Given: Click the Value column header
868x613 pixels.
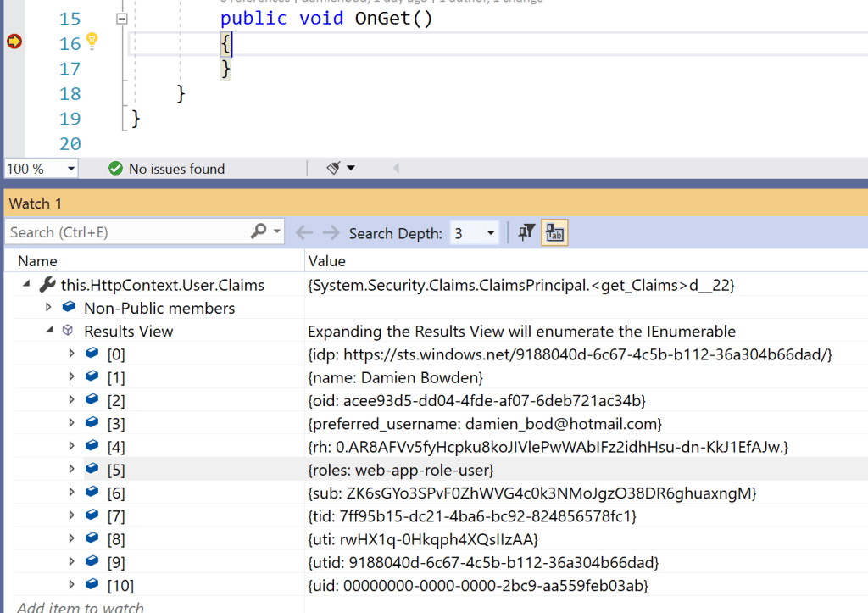Looking at the screenshot, I should coord(326,261).
